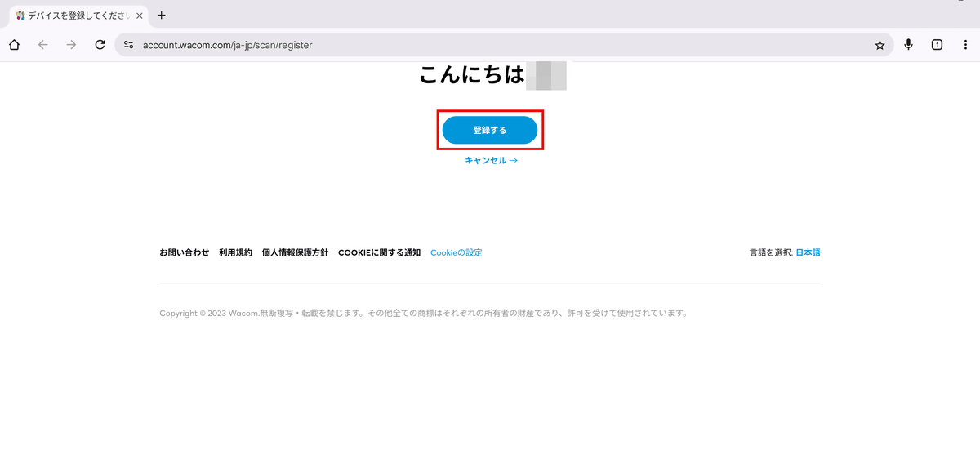This screenshot has height=468, width=980.
Task: Activate the microphone voice search icon
Action: coord(908,45)
